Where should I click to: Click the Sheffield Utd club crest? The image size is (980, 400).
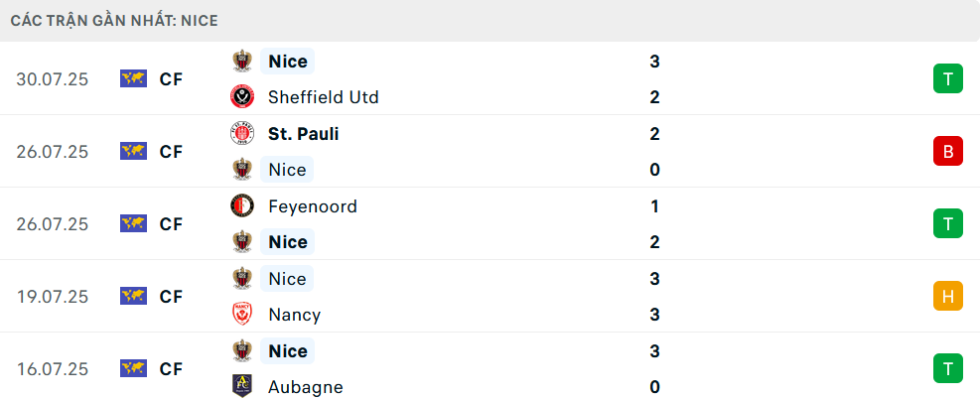[x=242, y=97]
